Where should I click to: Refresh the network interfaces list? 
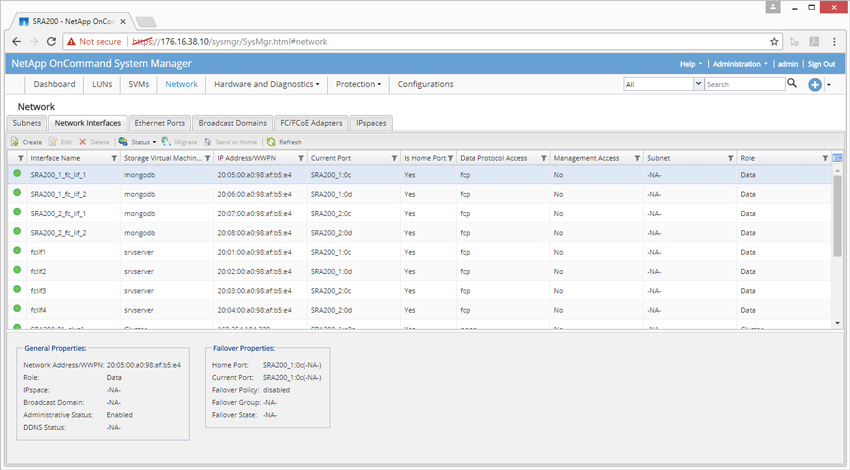[284, 142]
